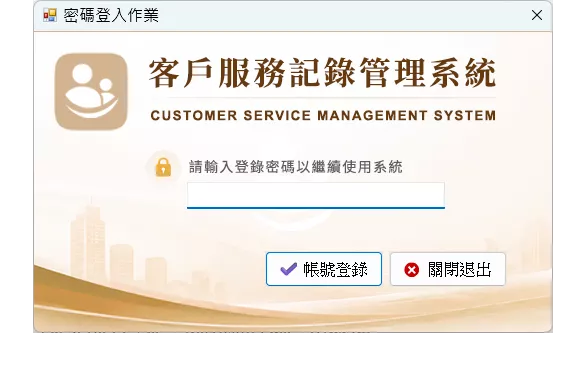This screenshot has height=391, width=586.
Task: Click the password input field
Action: pos(316,195)
